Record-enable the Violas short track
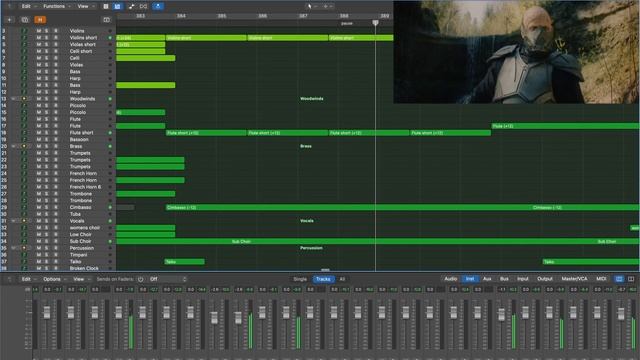Viewport: 640px width, 360px height. click(x=56, y=44)
